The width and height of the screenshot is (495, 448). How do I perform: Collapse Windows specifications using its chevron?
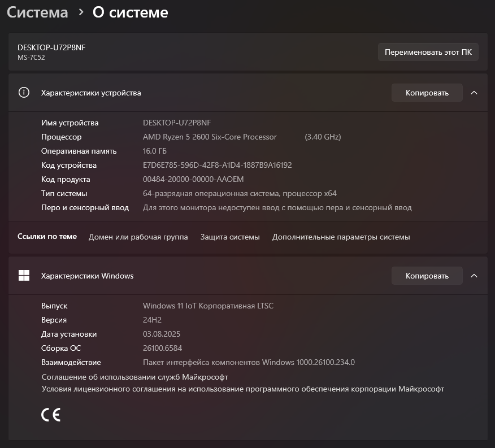point(474,276)
